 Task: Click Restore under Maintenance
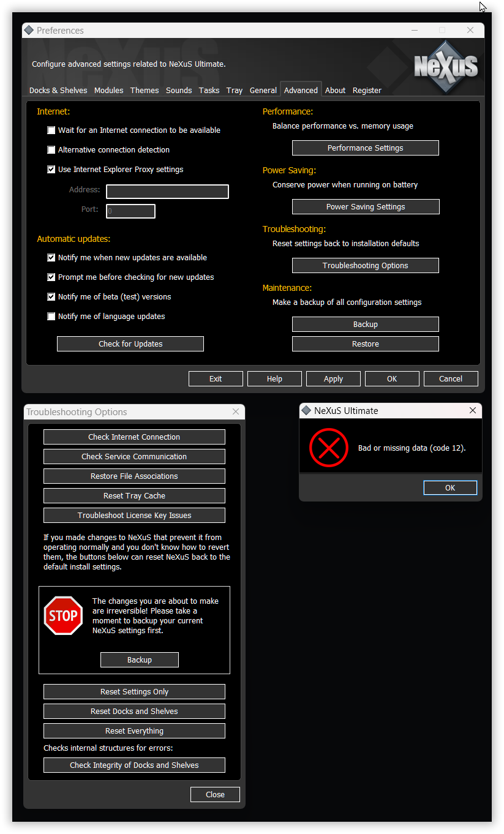tap(365, 344)
